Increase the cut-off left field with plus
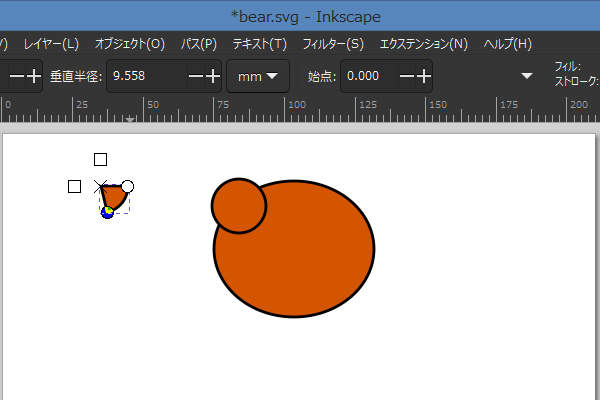This screenshot has width=600, height=400. click(34, 76)
